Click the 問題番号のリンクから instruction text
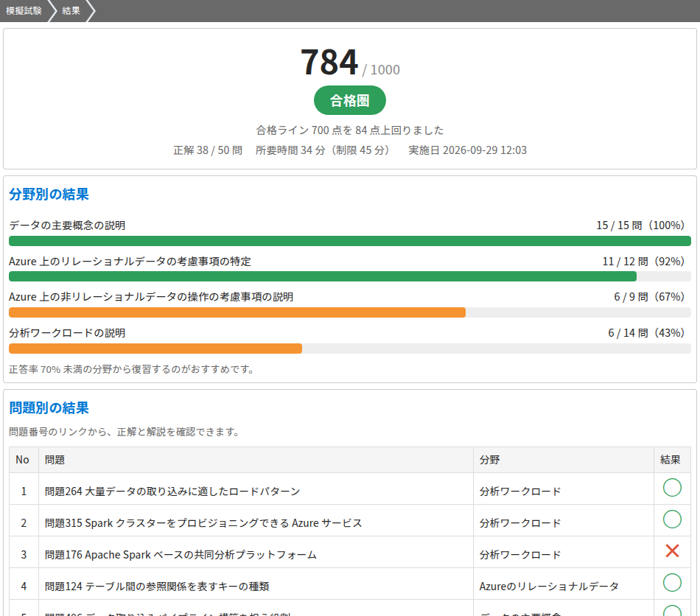The height and width of the screenshot is (616, 700). click(x=125, y=432)
